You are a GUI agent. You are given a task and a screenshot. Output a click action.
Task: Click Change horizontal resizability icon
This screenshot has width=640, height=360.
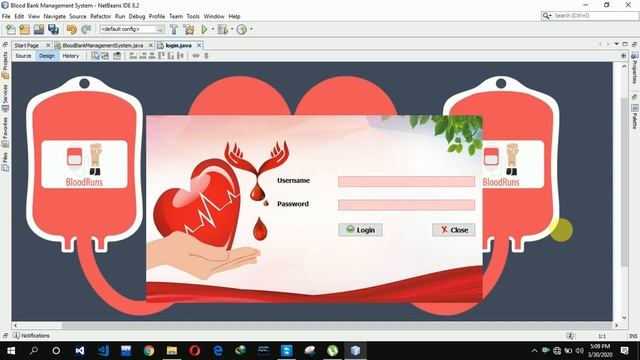(196, 56)
